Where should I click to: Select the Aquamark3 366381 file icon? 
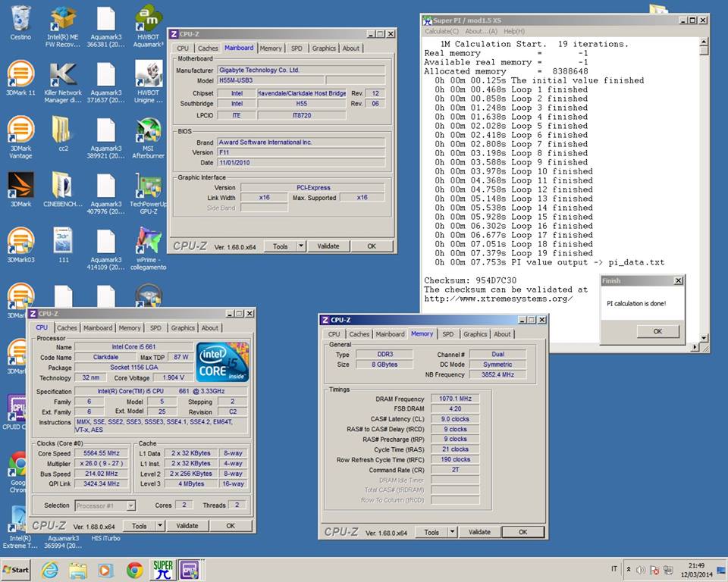[106, 27]
